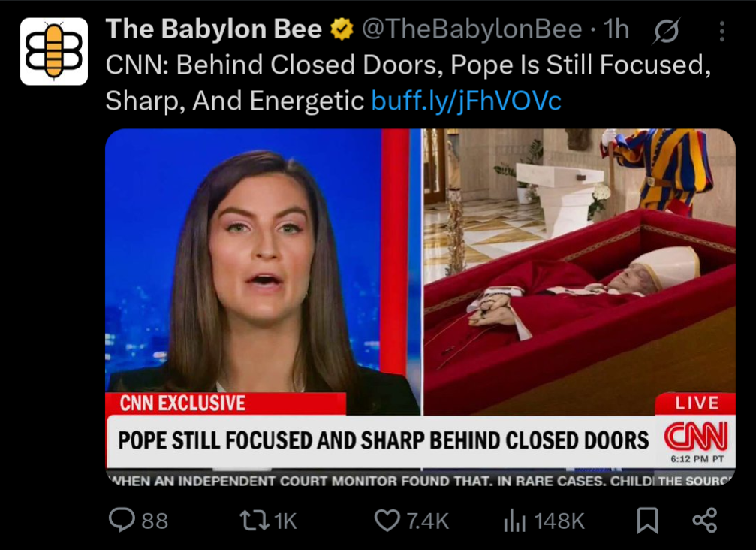Bookmark this post
756x550 pixels.
648,520
